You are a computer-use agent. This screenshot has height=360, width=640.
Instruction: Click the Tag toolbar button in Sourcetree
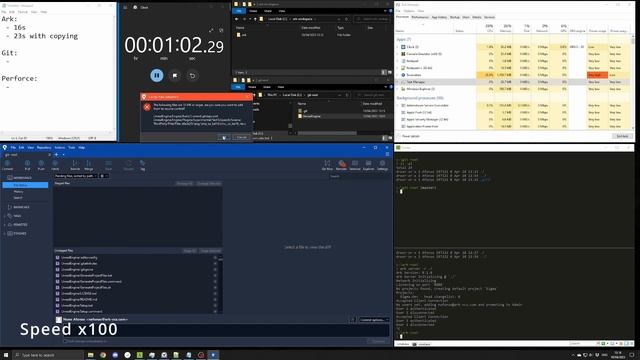coord(142,165)
